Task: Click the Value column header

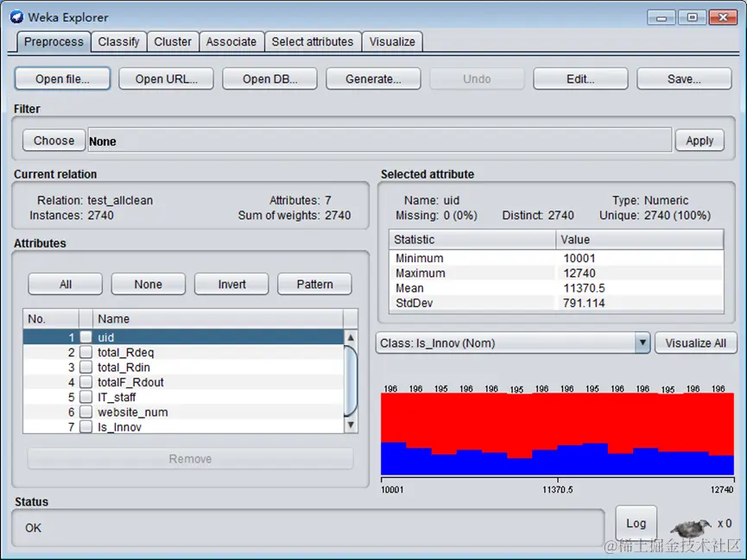Action: (x=640, y=239)
